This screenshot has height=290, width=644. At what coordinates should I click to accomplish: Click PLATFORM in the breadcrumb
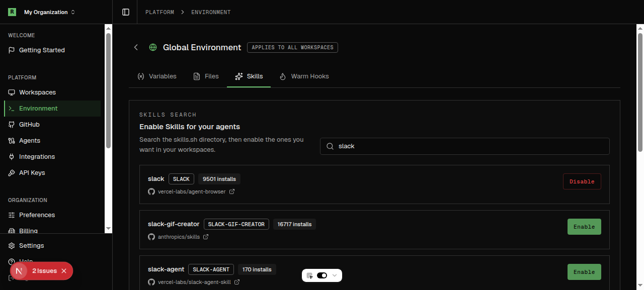tap(159, 12)
